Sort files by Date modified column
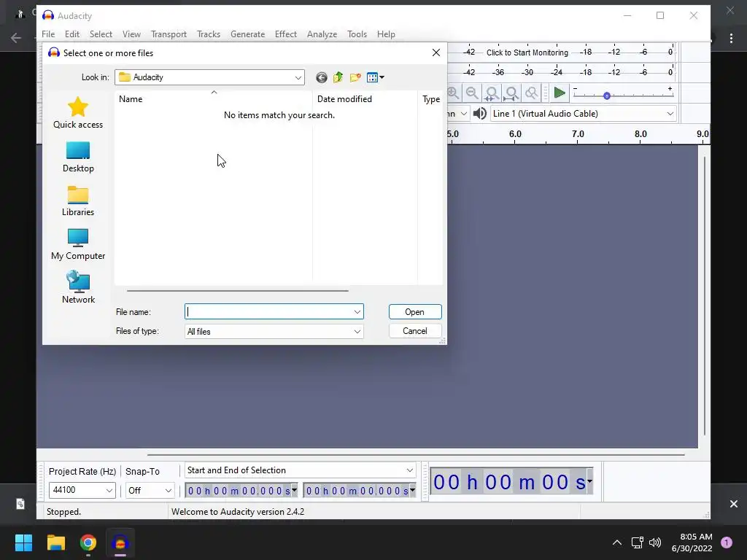Viewport: 747px width, 560px height. (365, 99)
